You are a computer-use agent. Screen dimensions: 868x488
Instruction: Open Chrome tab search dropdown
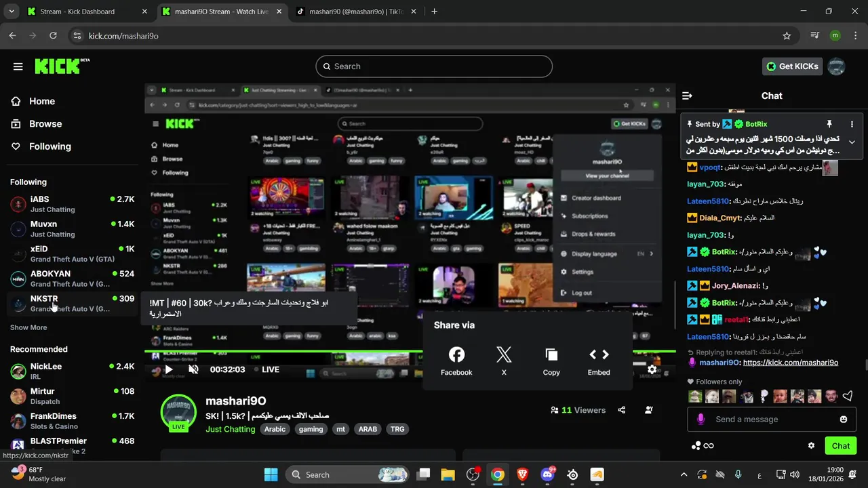click(13, 12)
